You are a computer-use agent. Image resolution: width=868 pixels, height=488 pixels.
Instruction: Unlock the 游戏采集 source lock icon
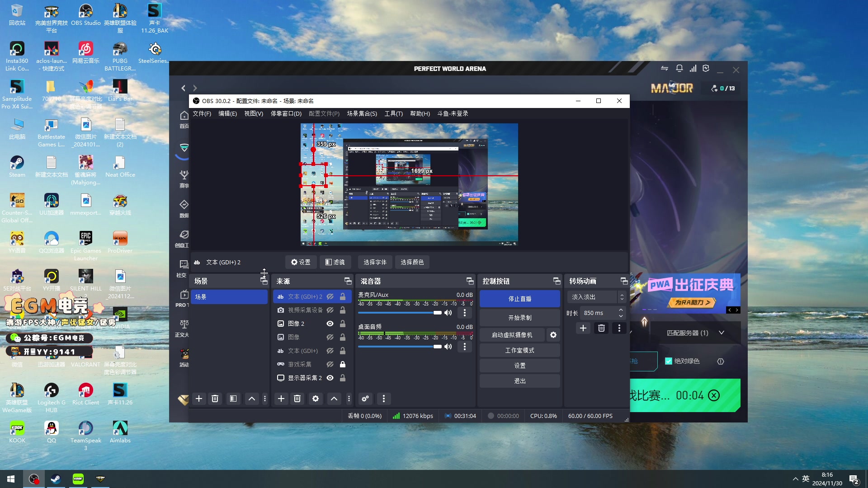pos(343,364)
